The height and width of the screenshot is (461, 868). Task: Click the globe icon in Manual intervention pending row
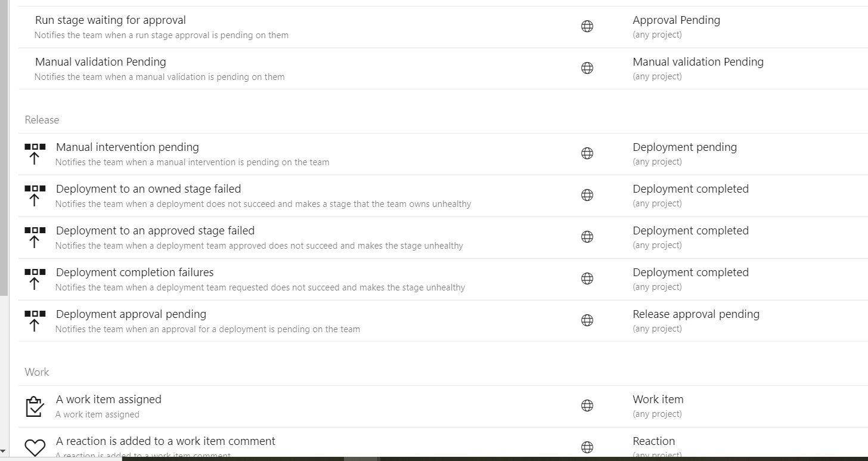[587, 153]
